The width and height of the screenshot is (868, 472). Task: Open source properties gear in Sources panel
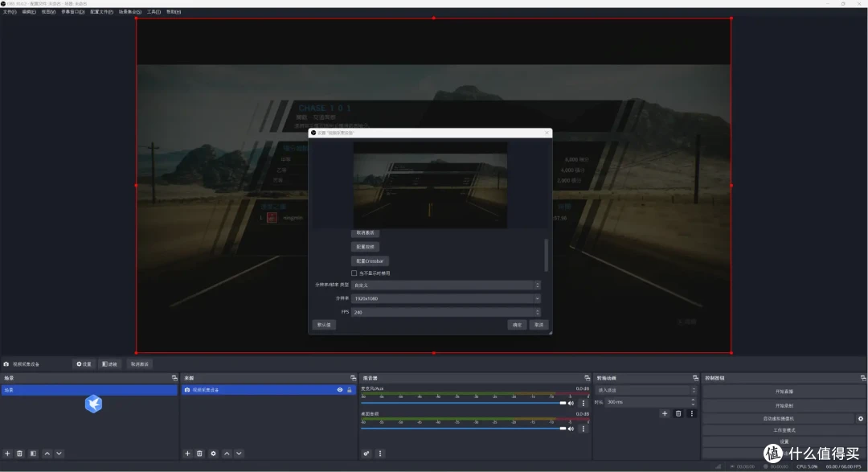213,454
